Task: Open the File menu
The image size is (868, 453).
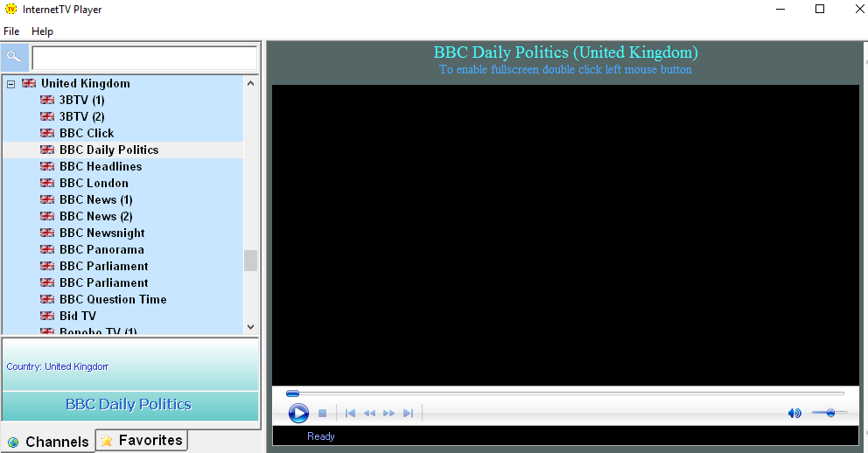Action: click(11, 31)
